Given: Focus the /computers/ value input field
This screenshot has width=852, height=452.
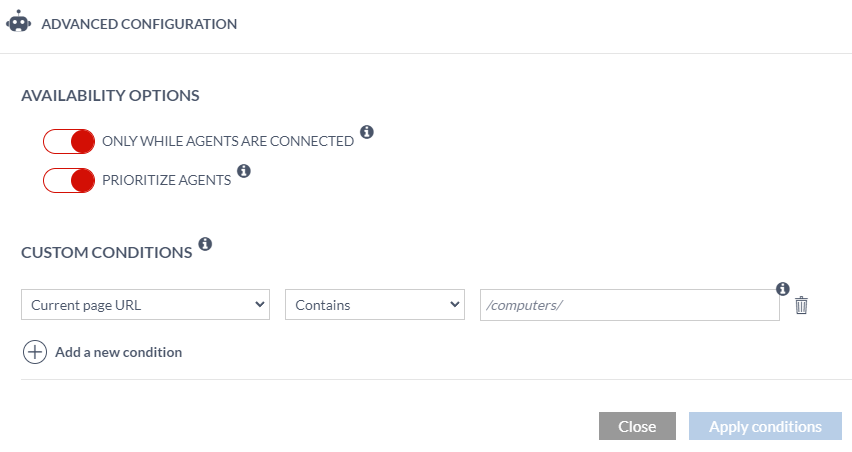Looking at the screenshot, I should tap(629, 305).
